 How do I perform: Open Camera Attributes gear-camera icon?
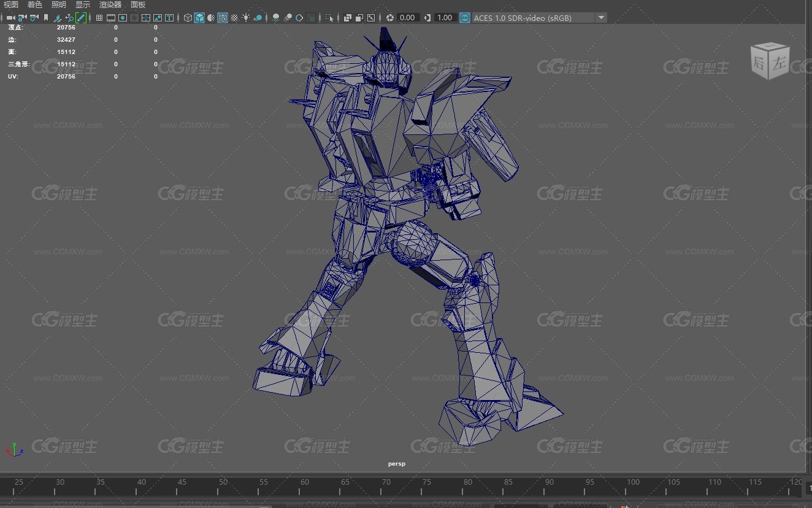coord(34,18)
